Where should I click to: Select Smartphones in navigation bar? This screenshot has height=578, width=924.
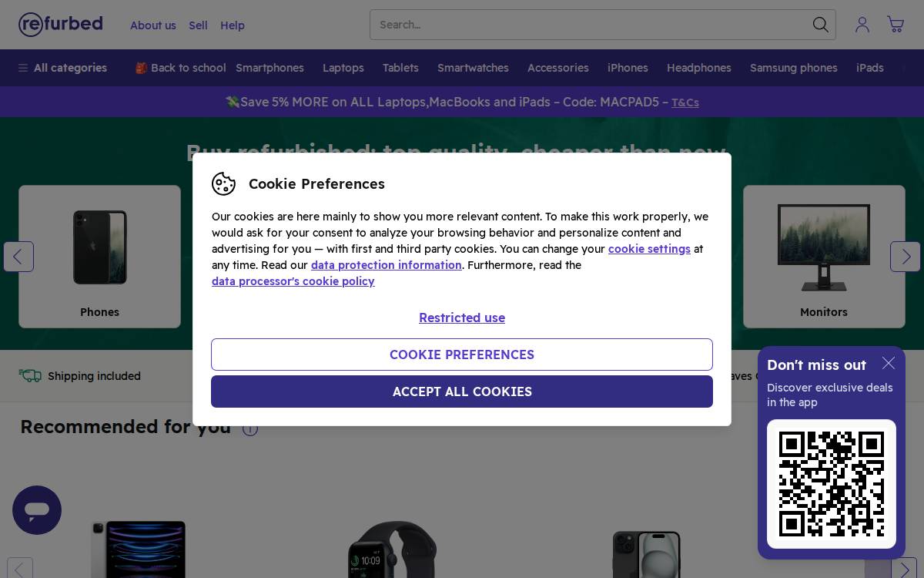pyautogui.click(x=269, y=68)
